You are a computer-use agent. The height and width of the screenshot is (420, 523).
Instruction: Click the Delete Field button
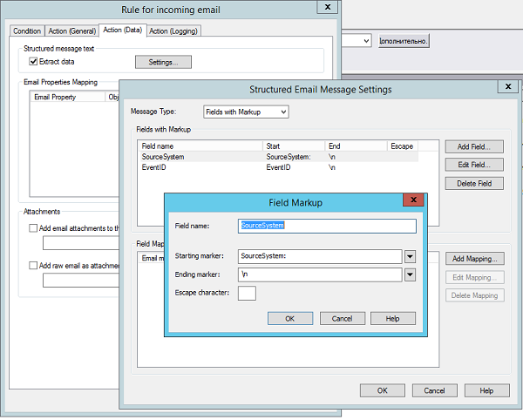tap(474, 183)
